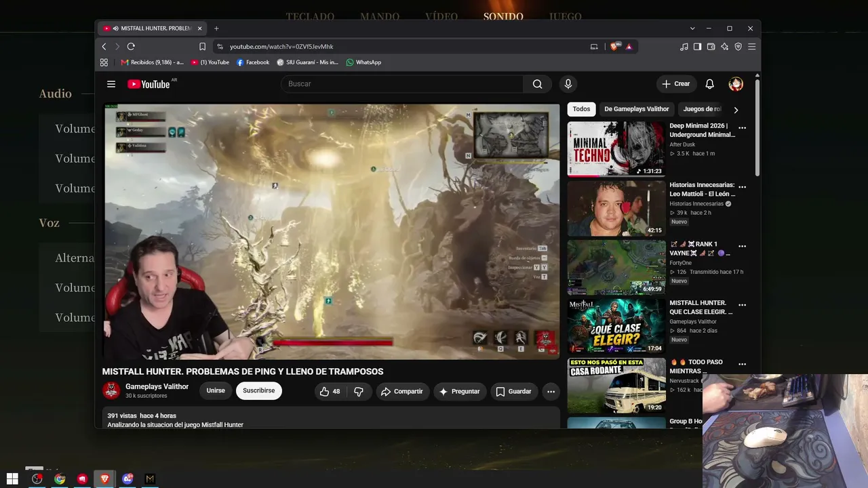
Task: Reload the YouTube page
Action: 131,47
